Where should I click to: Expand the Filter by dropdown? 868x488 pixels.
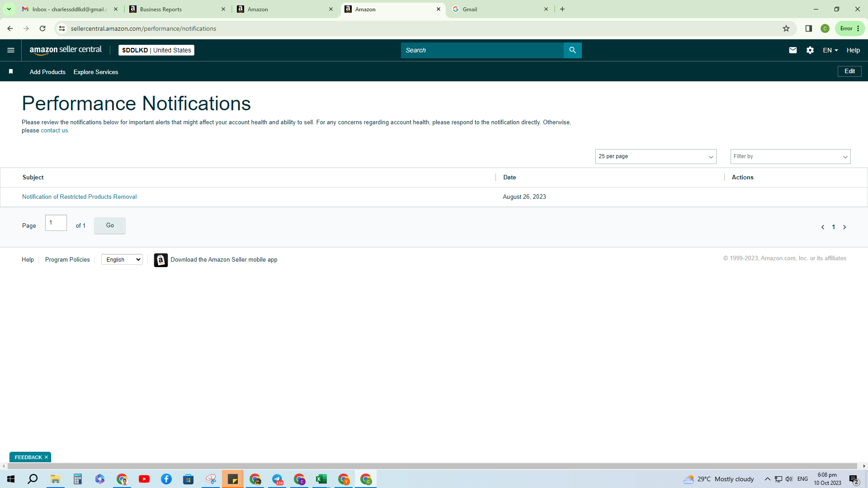coord(790,156)
